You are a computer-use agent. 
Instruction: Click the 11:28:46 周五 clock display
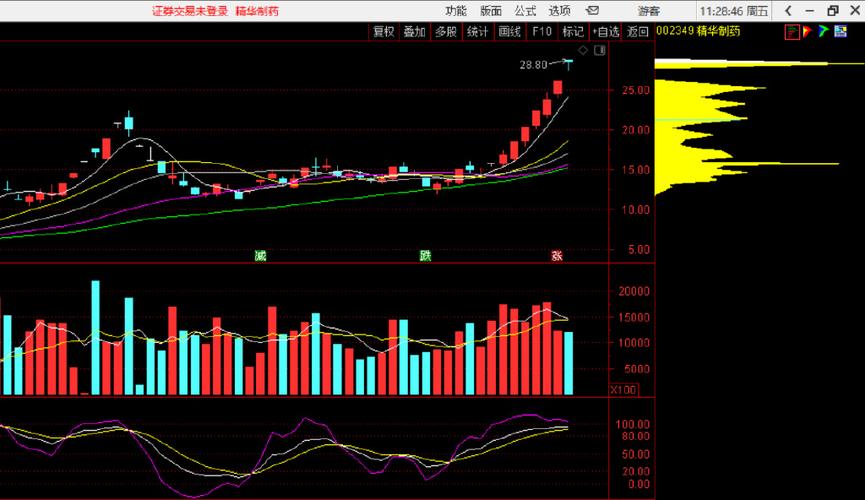pos(734,11)
